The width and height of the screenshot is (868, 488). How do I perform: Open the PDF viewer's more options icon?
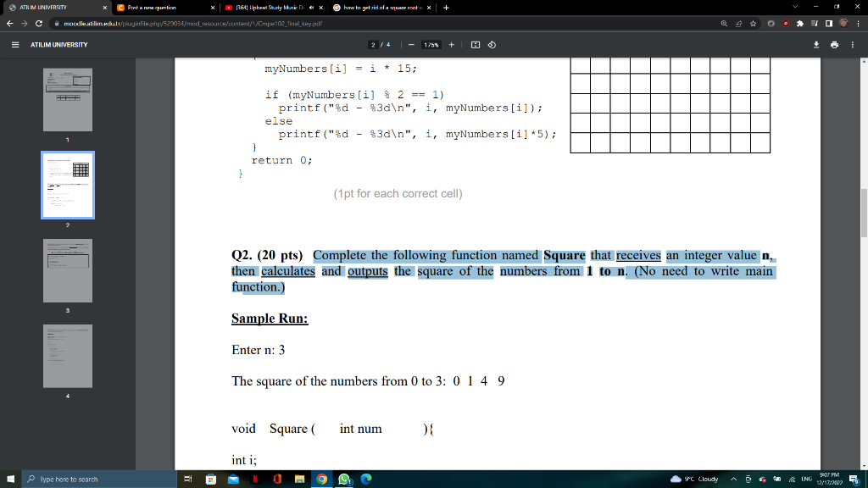853,45
